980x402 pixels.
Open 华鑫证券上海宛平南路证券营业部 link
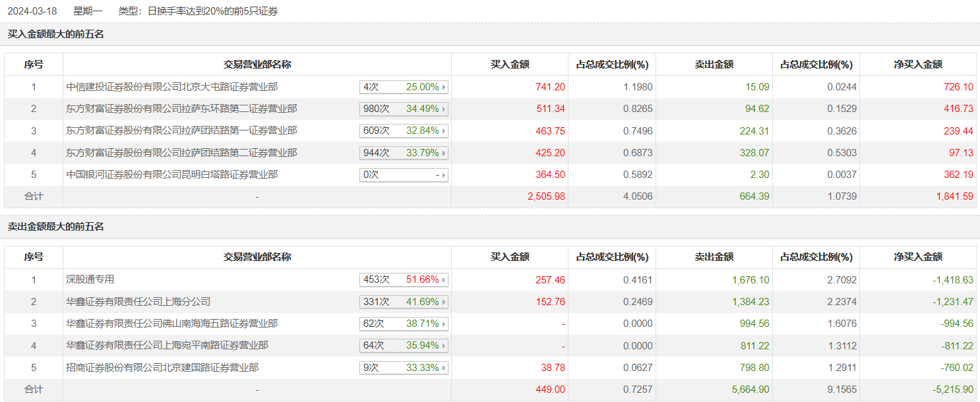click(168, 345)
